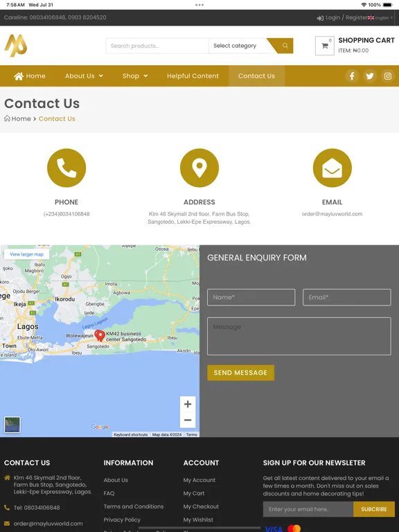This screenshot has width=399, height=532.
Task: Click the Mastercard payment logo
Action: pyautogui.click(x=294, y=529)
